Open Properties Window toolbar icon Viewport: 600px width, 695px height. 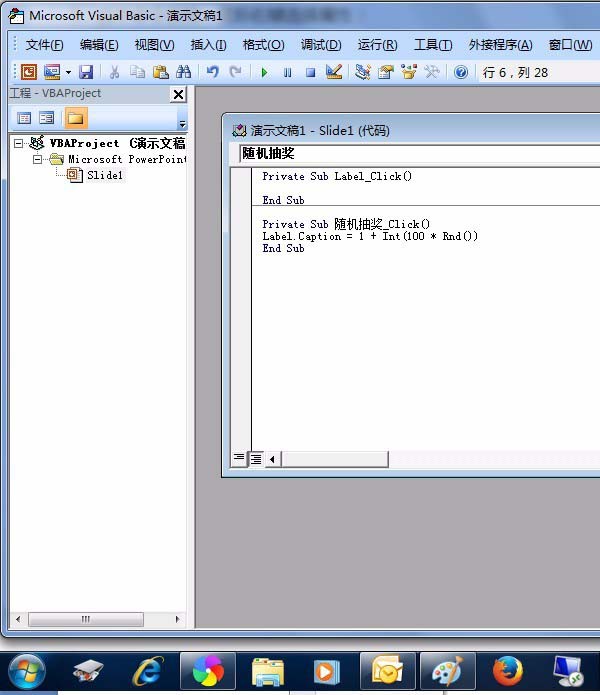pos(386,72)
